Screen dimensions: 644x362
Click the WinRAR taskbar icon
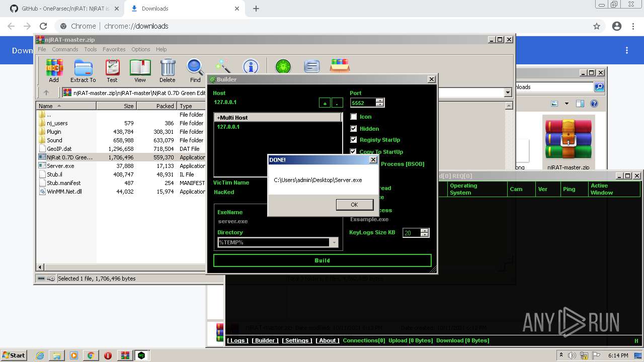(125, 355)
